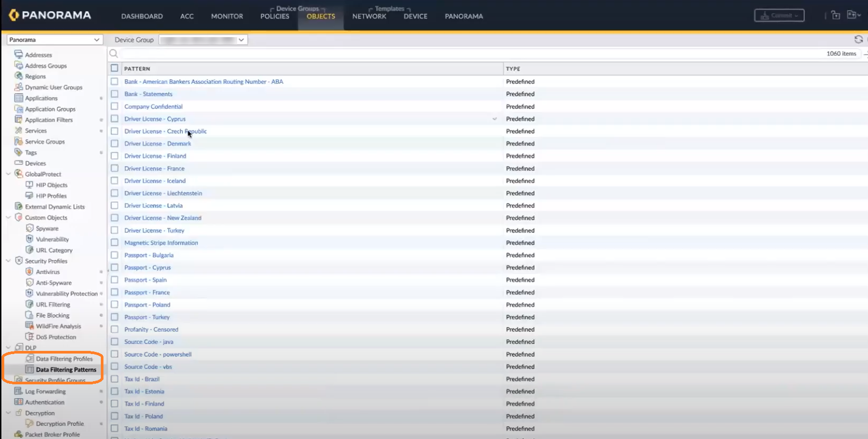The width and height of the screenshot is (868, 439).
Task: Switch to the POLICIES tab
Action: click(x=275, y=16)
